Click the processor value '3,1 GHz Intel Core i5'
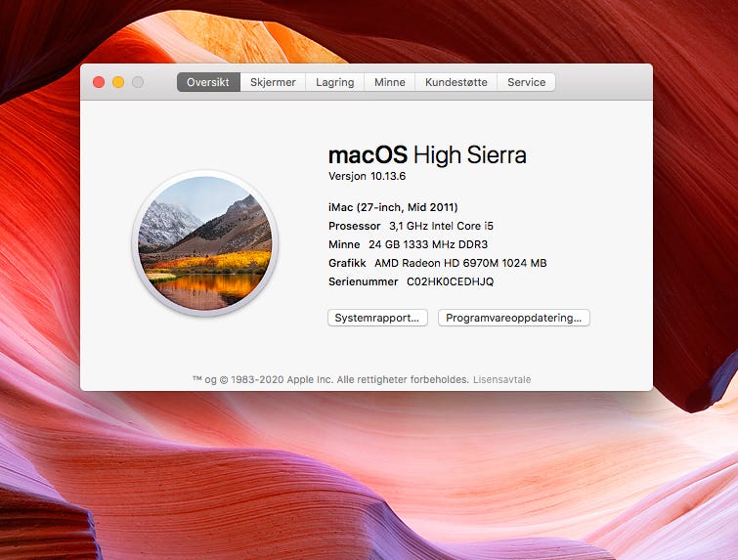 (441, 226)
